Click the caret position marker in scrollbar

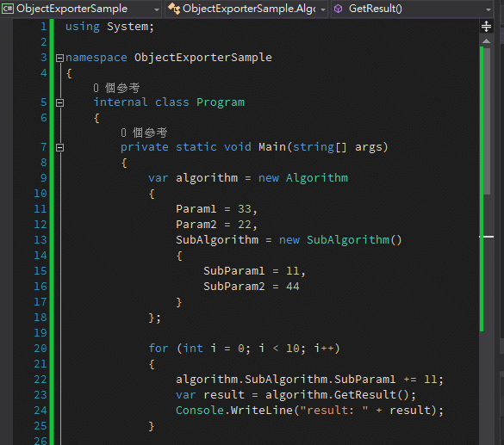(486, 237)
